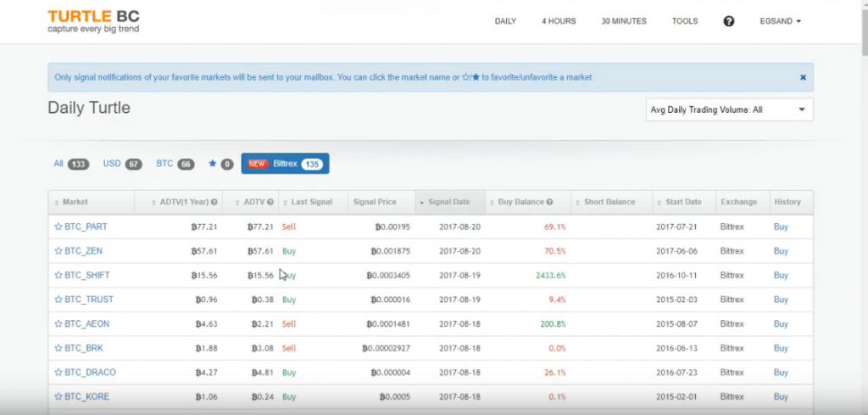The width and height of the screenshot is (868, 415).
Task: Sort table by Buy Balance column
Action: tap(527, 202)
